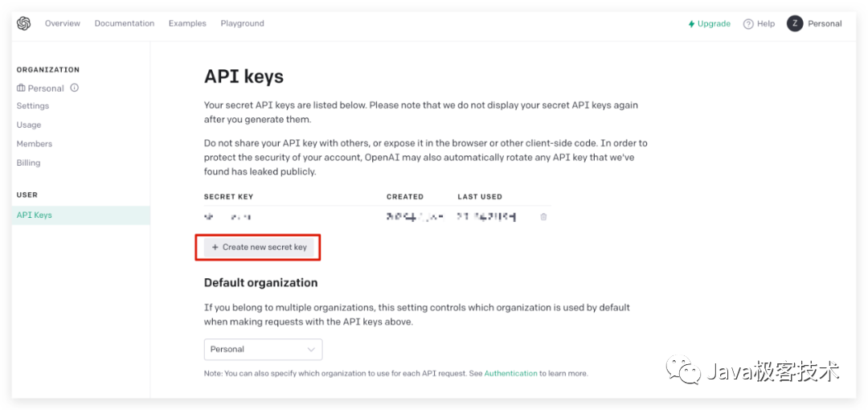Viewport: 868px width, 410px height.
Task: Click the Upgrade lightning bolt icon
Action: click(x=691, y=24)
